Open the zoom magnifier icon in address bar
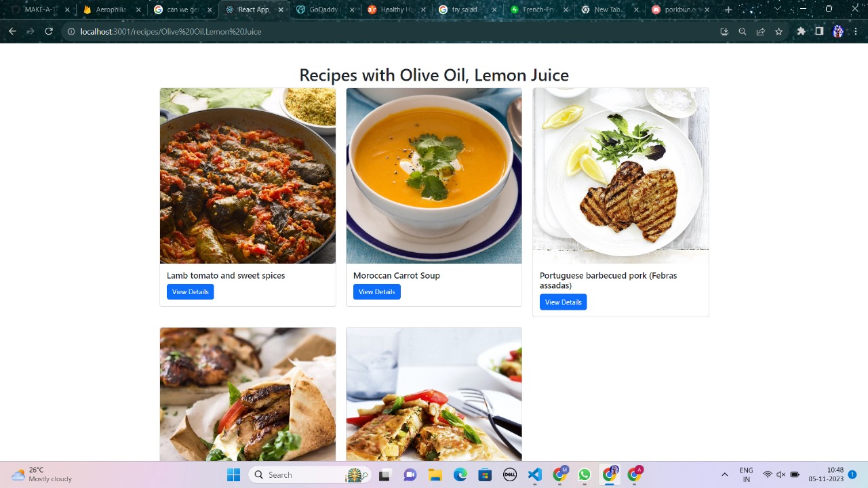This screenshot has height=488, width=868. pyautogui.click(x=743, y=32)
